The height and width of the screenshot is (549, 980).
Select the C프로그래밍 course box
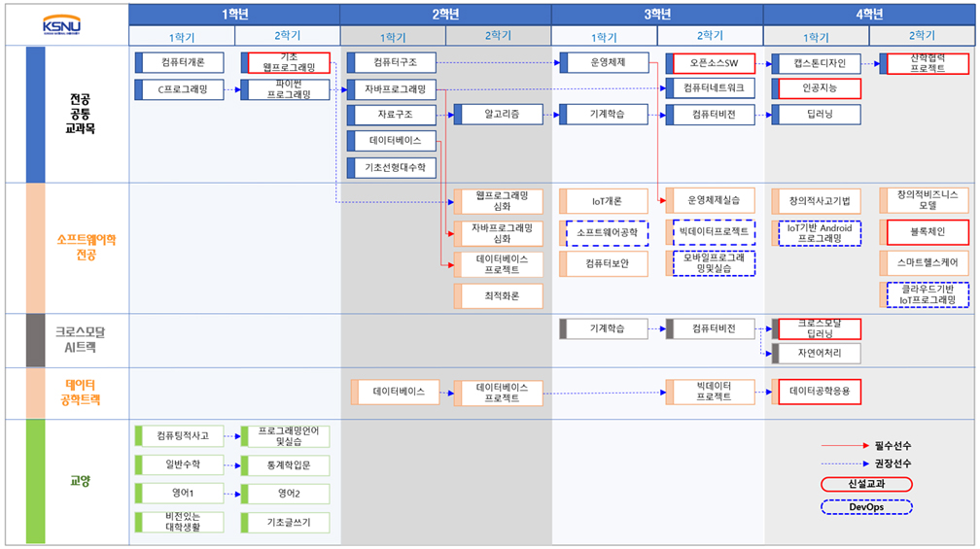(179, 89)
